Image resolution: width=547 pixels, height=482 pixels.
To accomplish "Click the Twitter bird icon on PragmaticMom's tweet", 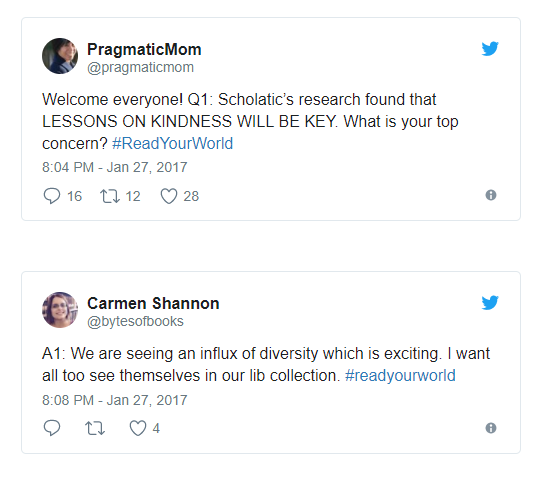I will click(490, 49).
